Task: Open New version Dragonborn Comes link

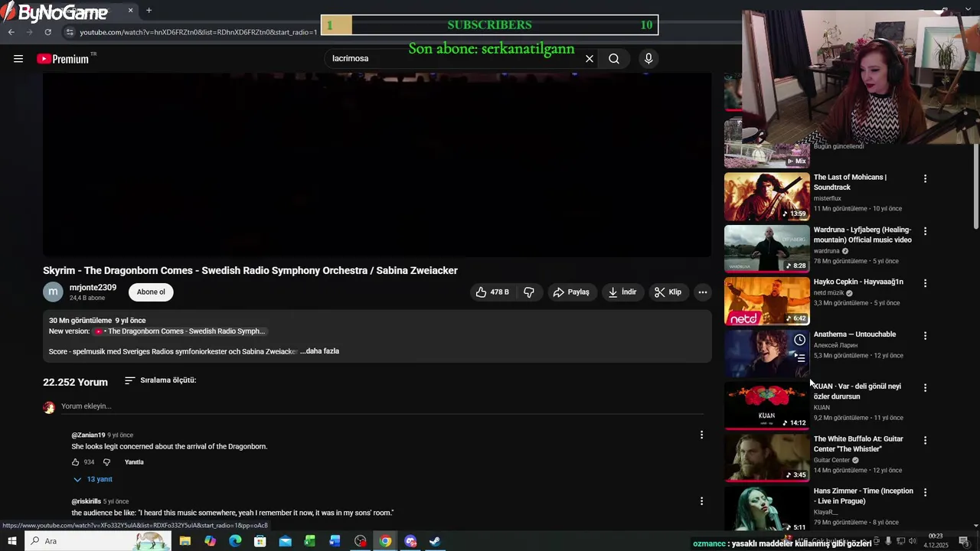Action: 179,331
